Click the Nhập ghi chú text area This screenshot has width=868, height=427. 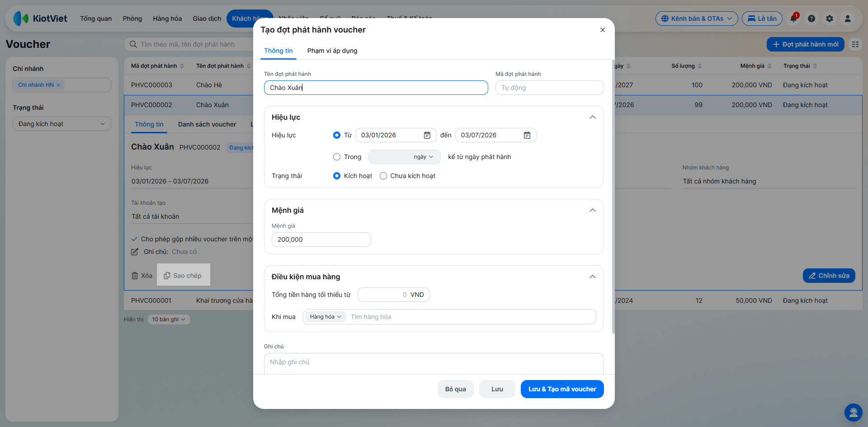click(434, 364)
